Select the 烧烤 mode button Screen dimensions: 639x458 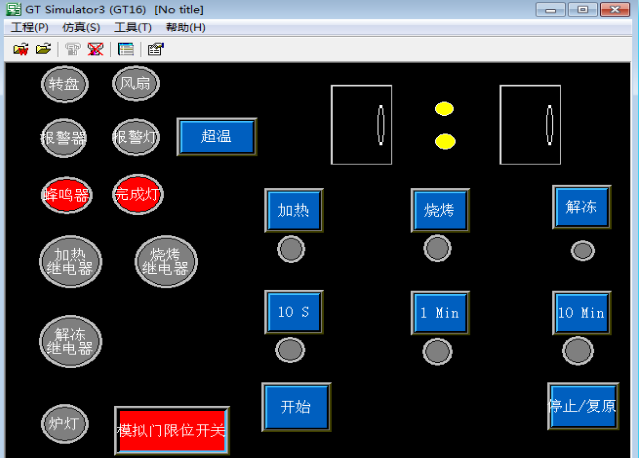point(440,210)
